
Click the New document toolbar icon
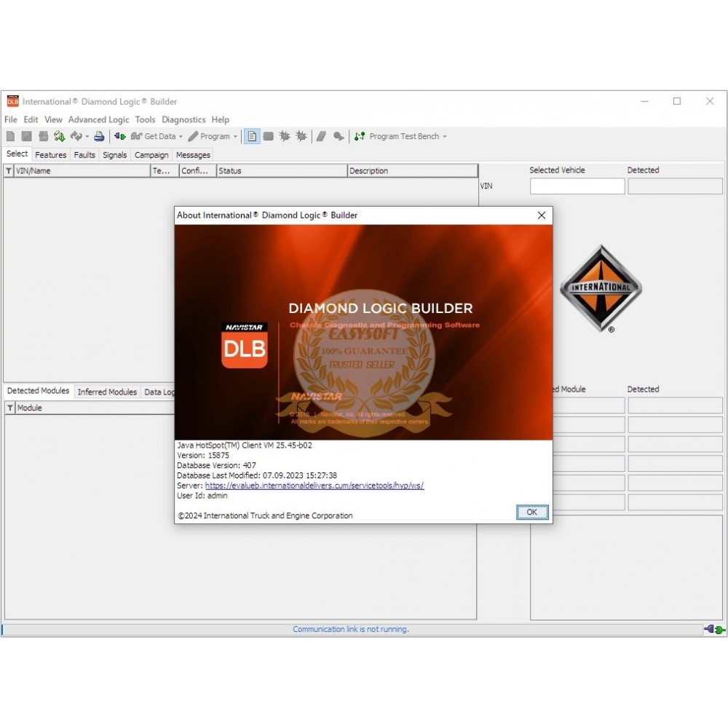point(11,136)
